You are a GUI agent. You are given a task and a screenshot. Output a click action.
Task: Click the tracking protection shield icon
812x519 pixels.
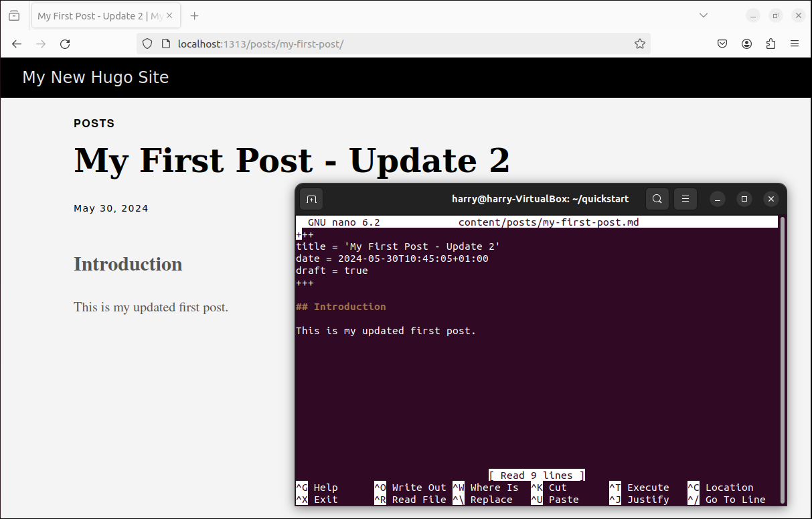(x=147, y=44)
